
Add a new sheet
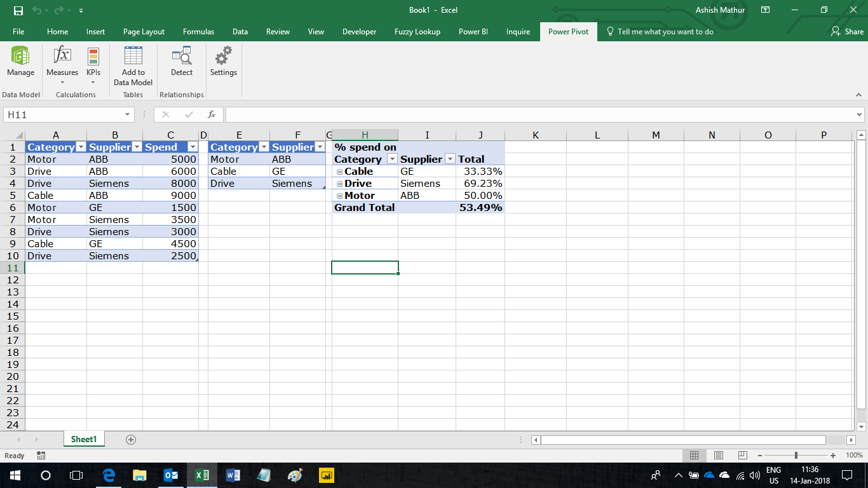coord(131,439)
